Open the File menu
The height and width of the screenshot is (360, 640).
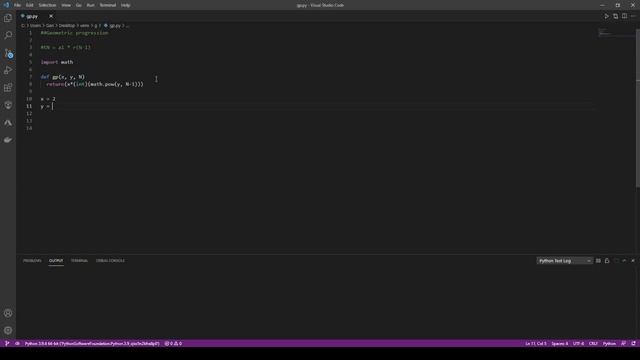pos(17,5)
